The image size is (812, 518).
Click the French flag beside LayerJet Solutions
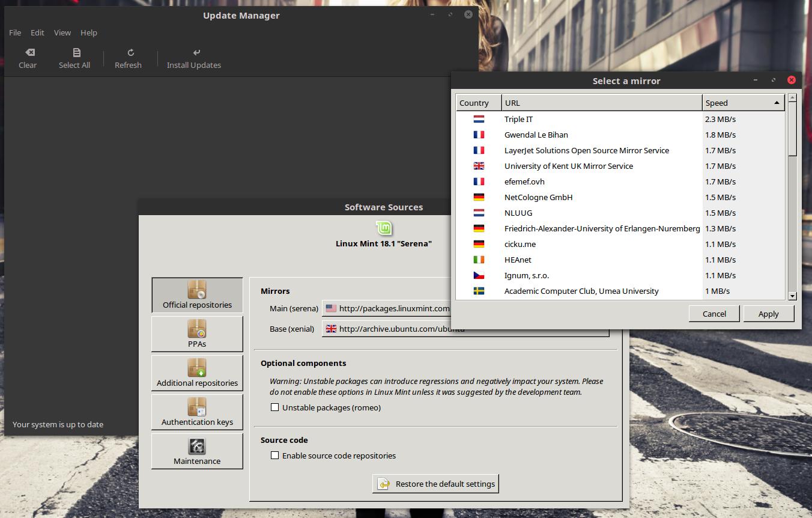click(479, 150)
